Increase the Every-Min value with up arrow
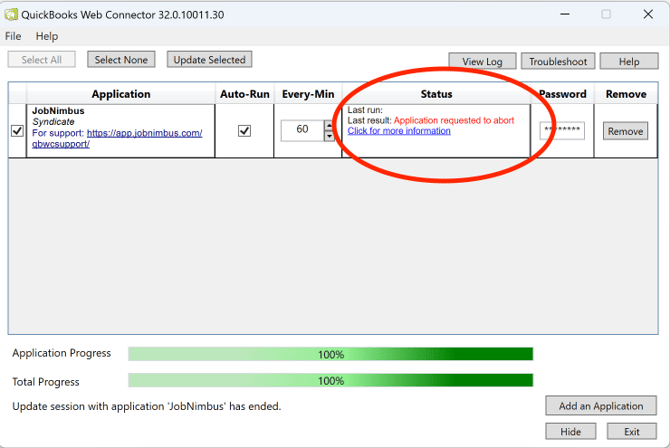The width and height of the screenshot is (670, 448). tap(329, 126)
